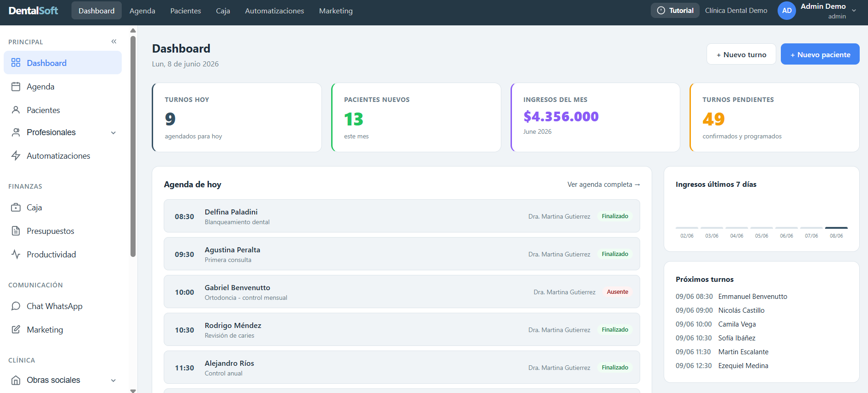Viewport: 868px width, 393px height.
Task: Click the 02/06 bar in income chart
Action: [x=687, y=228]
